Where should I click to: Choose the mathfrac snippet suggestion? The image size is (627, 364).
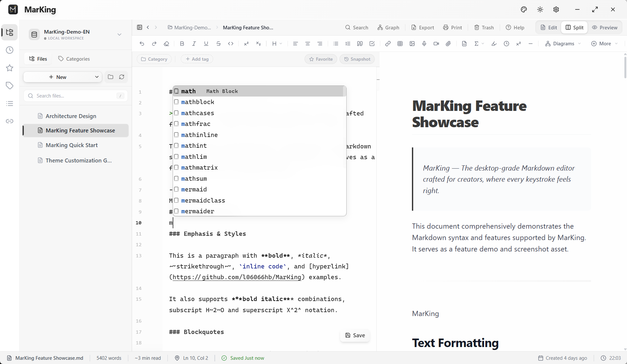259,124
